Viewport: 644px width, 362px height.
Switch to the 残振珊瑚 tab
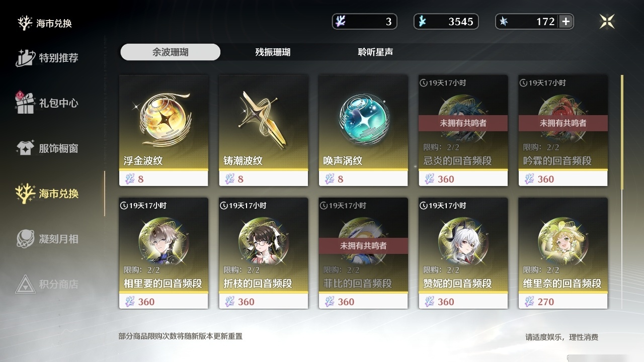(273, 52)
